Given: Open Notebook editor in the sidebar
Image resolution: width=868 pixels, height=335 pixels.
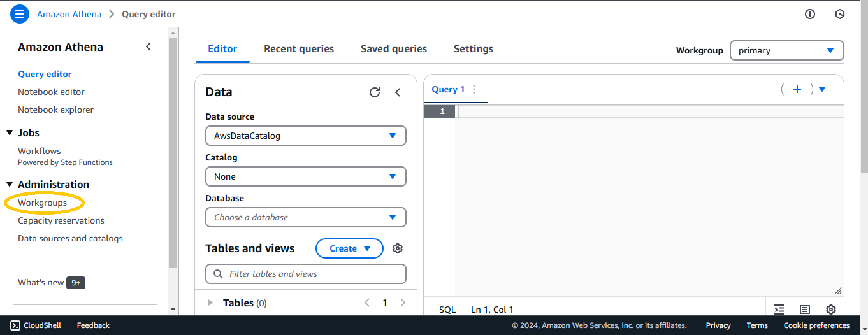Looking at the screenshot, I should [x=51, y=92].
